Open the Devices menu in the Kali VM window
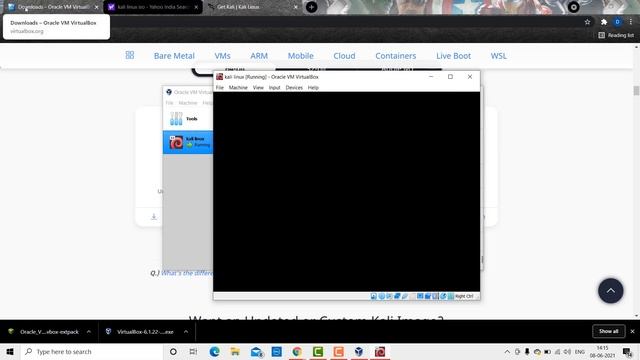640x360 pixels. pyautogui.click(x=294, y=87)
